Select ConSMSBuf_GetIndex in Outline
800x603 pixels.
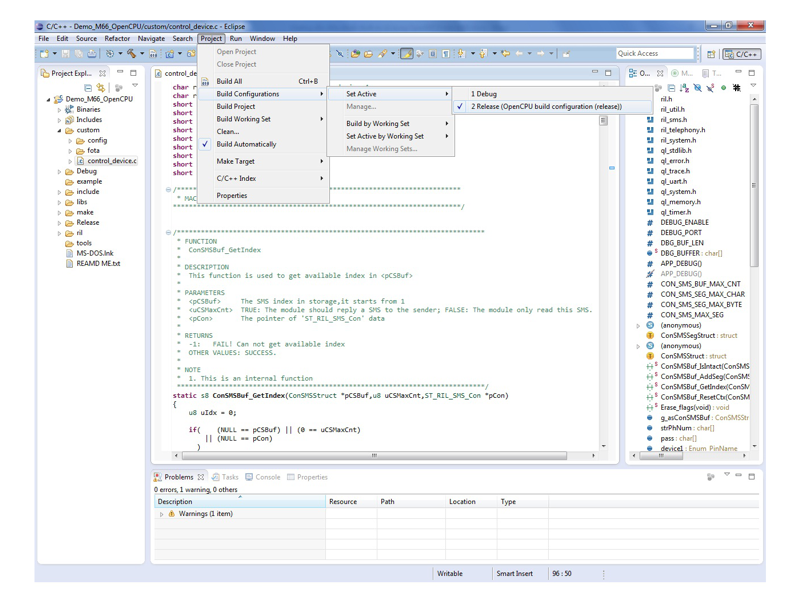[698, 387]
